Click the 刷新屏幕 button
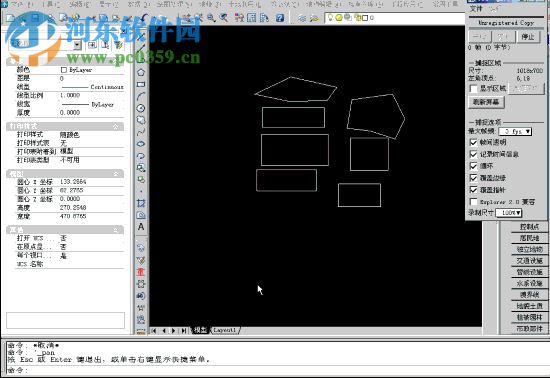Screen dimensions: 550x378 pyautogui.click(x=486, y=102)
